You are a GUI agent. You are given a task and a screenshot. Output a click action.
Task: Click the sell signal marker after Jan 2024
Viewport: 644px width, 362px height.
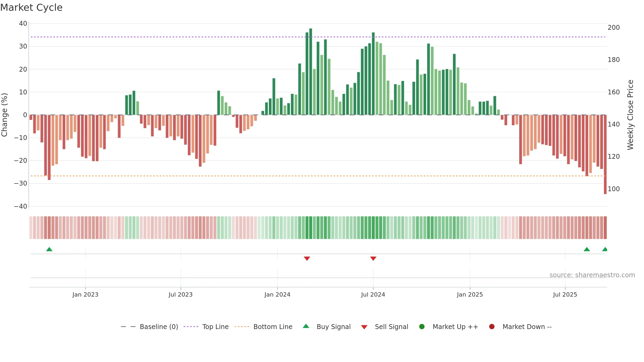click(x=307, y=258)
